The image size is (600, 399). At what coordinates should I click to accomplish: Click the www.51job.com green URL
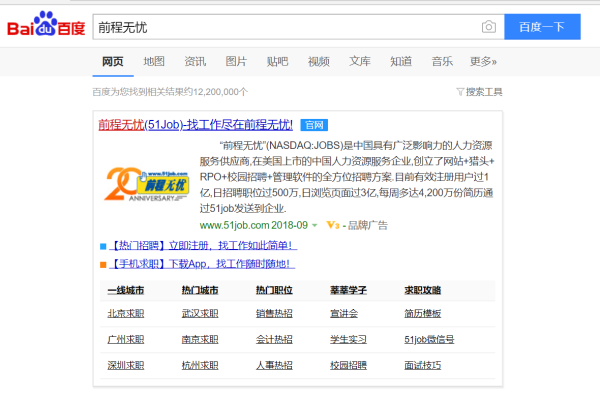point(235,225)
